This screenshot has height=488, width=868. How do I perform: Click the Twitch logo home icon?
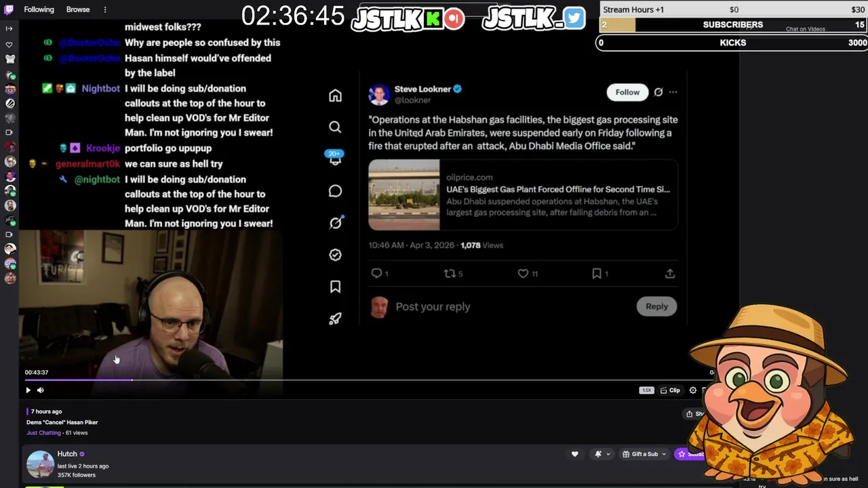click(x=9, y=9)
